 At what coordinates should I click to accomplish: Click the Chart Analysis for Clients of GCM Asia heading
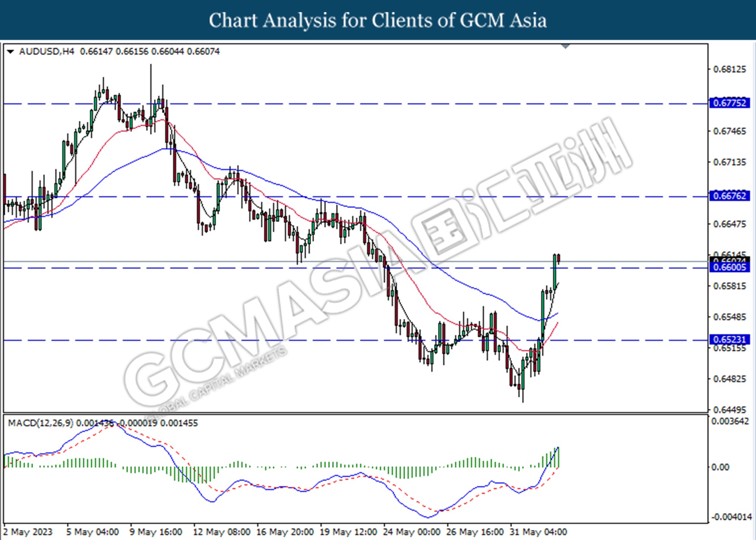click(x=378, y=20)
